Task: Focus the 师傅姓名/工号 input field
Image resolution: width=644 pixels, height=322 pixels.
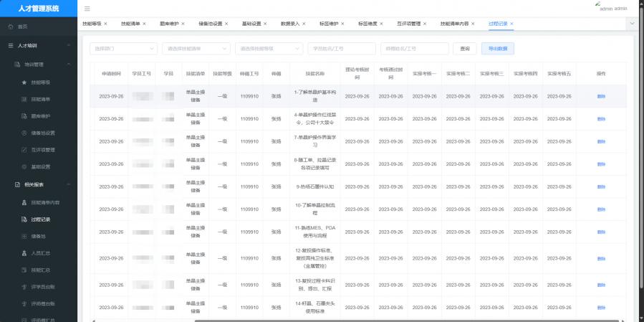Action: tap(415, 49)
